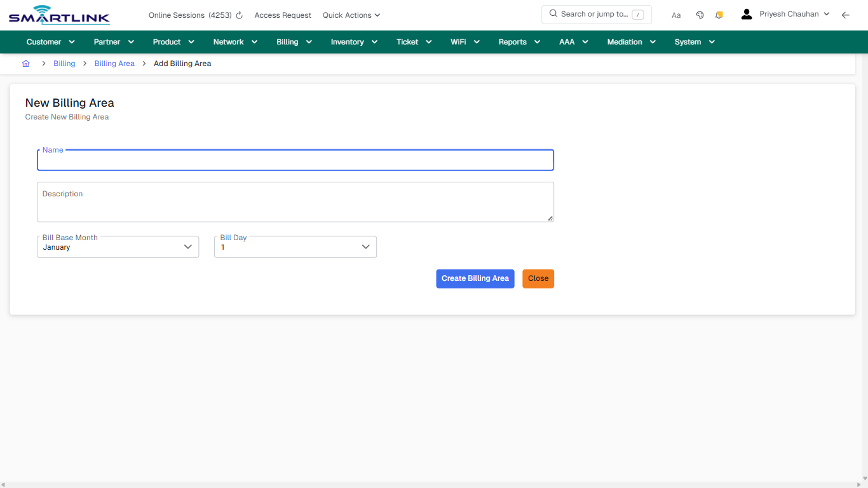Viewport: 868px width, 488px height.
Task: Open the Inventory menu
Action: [353, 41]
